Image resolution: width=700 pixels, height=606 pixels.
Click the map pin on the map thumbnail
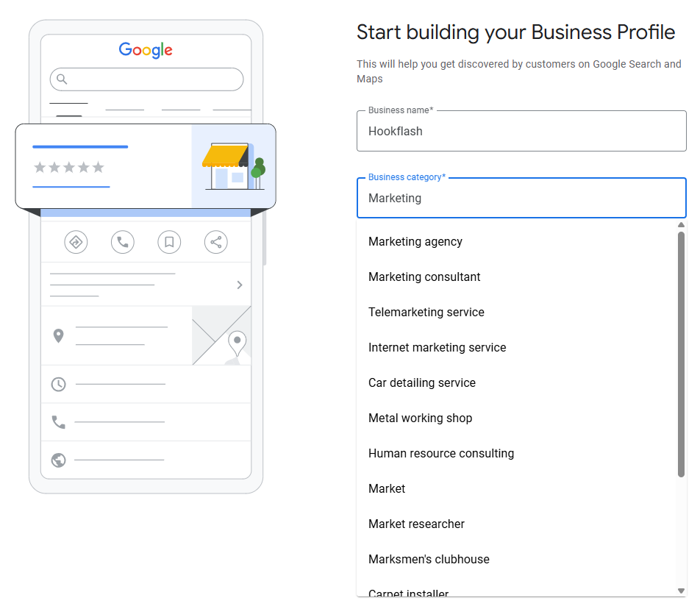pyautogui.click(x=237, y=343)
